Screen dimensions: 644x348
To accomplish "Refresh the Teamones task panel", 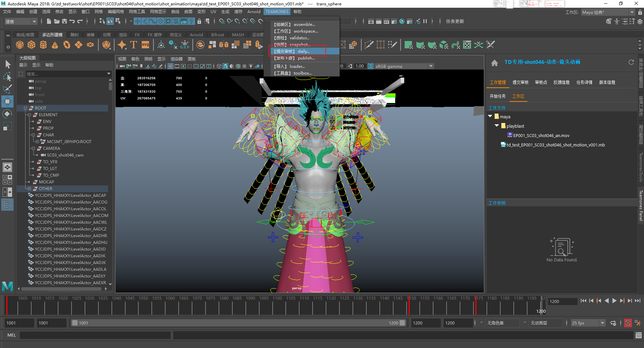I will (631, 62).
